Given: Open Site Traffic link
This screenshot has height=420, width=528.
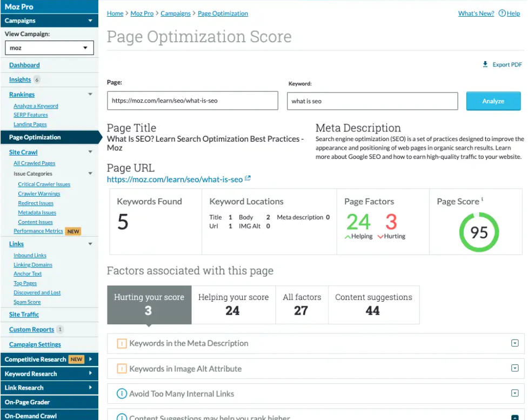Looking at the screenshot, I should (24, 314).
